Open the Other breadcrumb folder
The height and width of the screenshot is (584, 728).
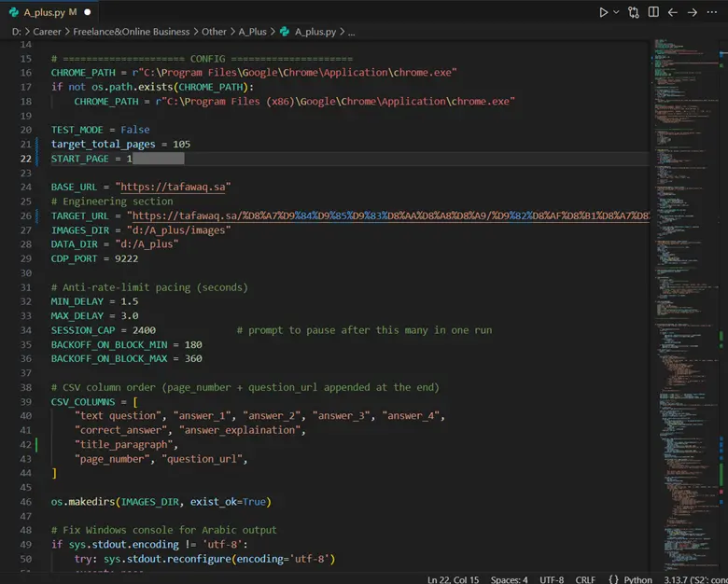(x=214, y=32)
